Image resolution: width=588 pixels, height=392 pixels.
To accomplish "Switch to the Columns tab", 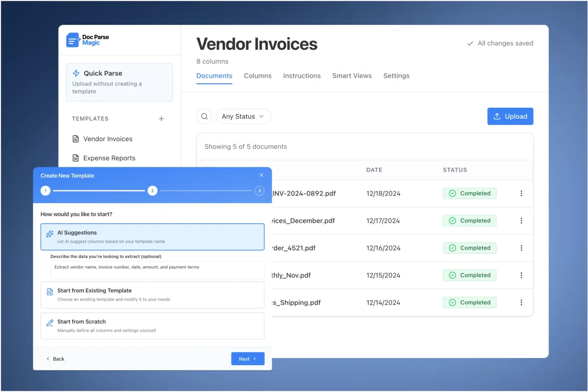I will (x=258, y=76).
